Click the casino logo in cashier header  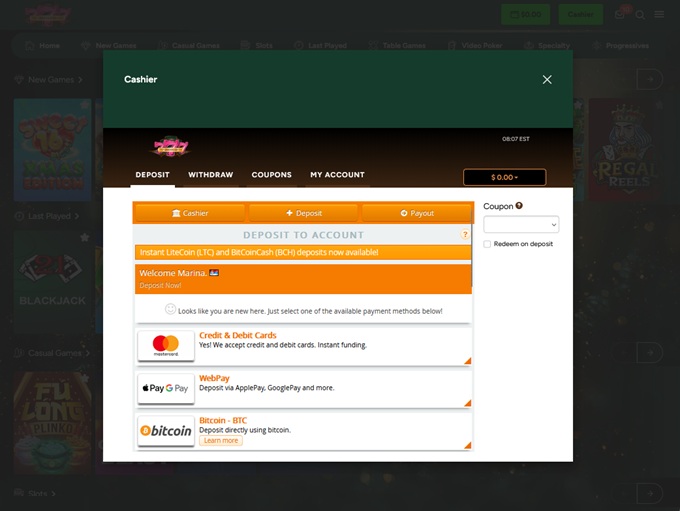171,147
